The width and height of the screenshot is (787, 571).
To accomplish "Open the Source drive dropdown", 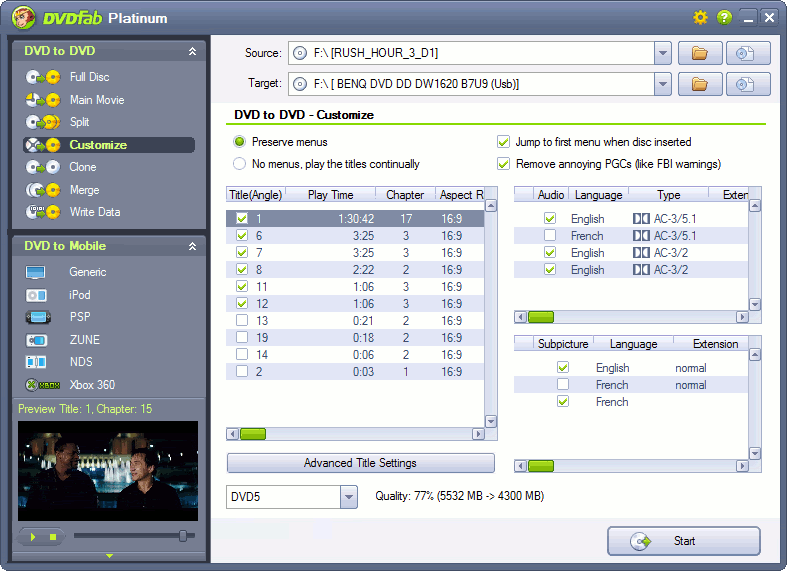I will point(662,53).
